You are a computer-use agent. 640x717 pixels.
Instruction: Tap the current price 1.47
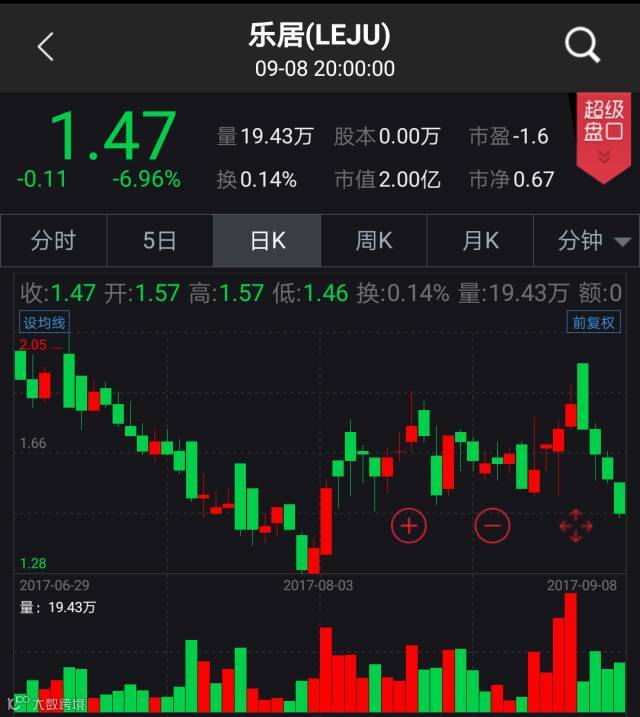pos(112,136)
